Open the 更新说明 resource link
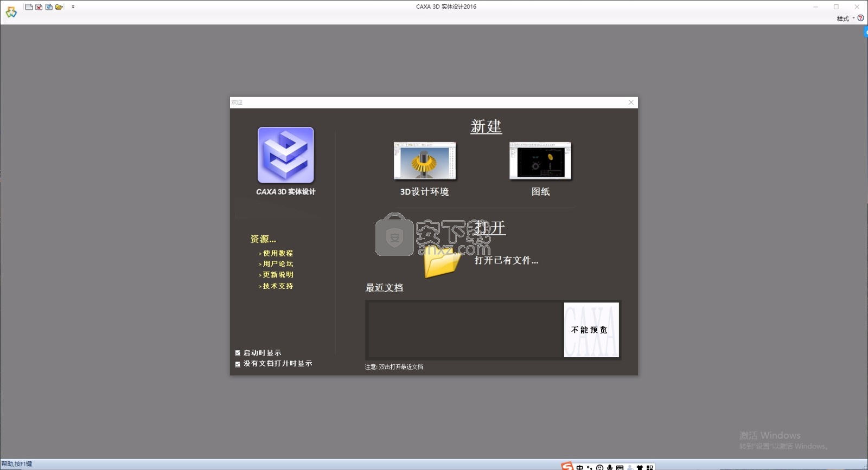This screenshot has height=470, width=868. tap(278, 275)
